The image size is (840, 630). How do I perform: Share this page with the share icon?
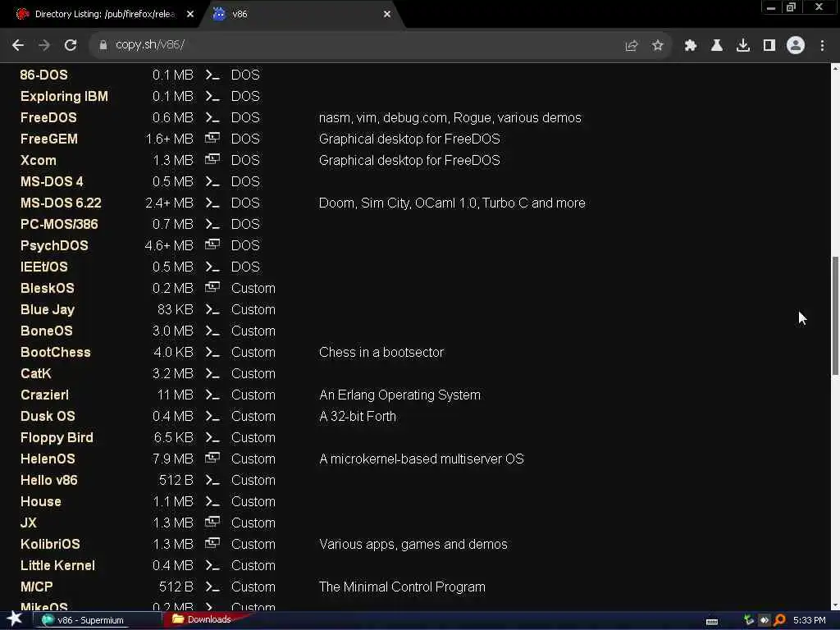coord(631,46)
